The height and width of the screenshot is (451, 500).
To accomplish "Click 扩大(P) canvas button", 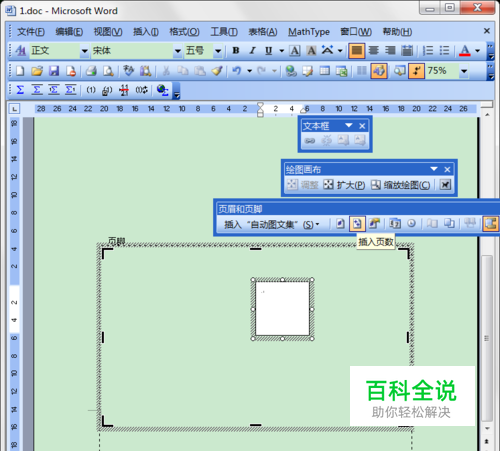I will [345, 185].
